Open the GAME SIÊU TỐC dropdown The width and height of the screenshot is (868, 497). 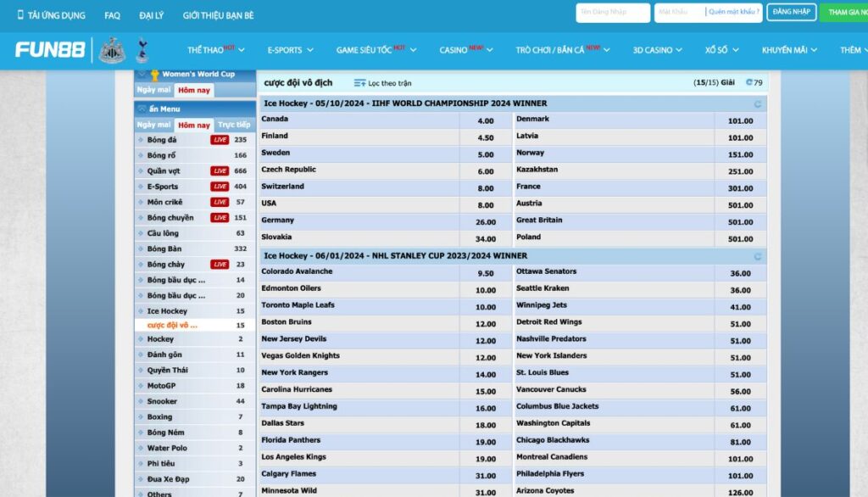point(376,50)
